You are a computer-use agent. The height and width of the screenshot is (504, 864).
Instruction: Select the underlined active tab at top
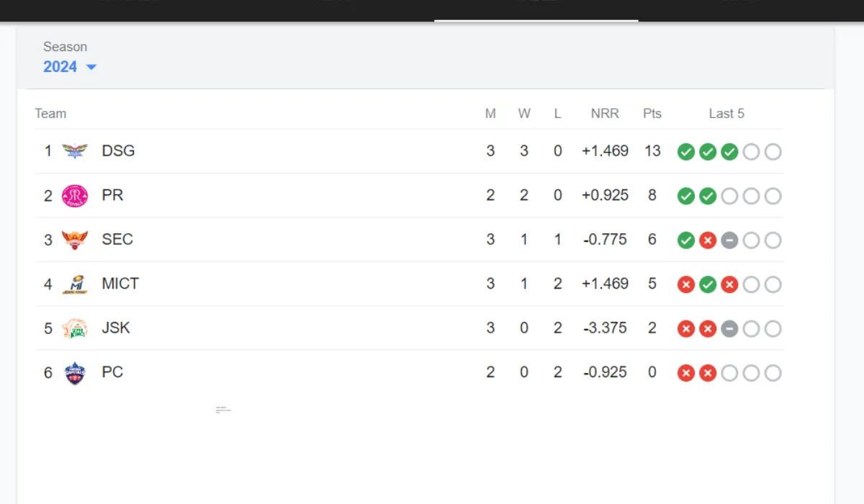point(536,10)
